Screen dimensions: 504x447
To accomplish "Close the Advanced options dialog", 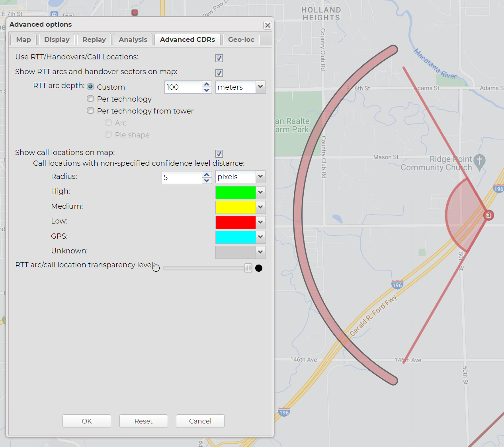I will click(268, 25).
